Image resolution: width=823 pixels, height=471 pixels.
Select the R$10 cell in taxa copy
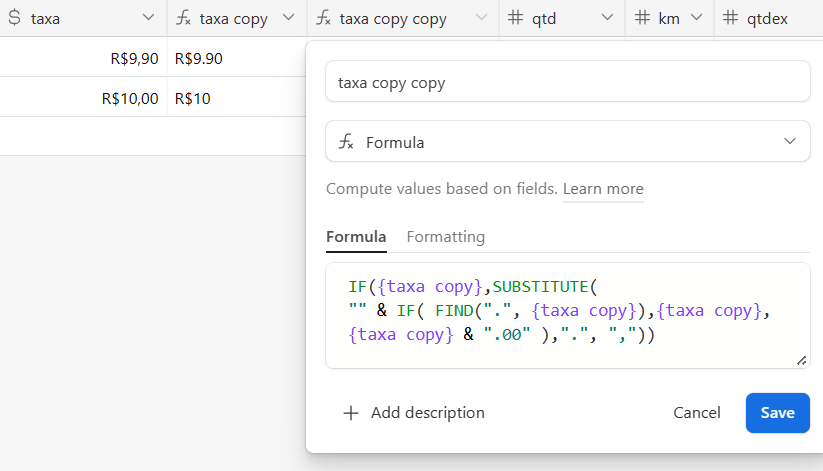pyautogui.click(x=237, y=98)
